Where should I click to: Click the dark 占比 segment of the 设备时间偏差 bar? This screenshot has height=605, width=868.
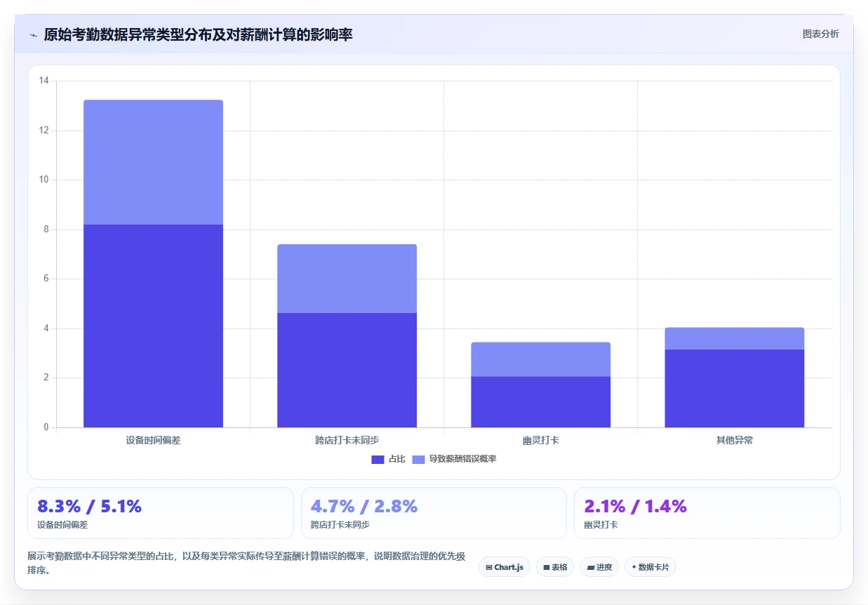coord(153,326)
